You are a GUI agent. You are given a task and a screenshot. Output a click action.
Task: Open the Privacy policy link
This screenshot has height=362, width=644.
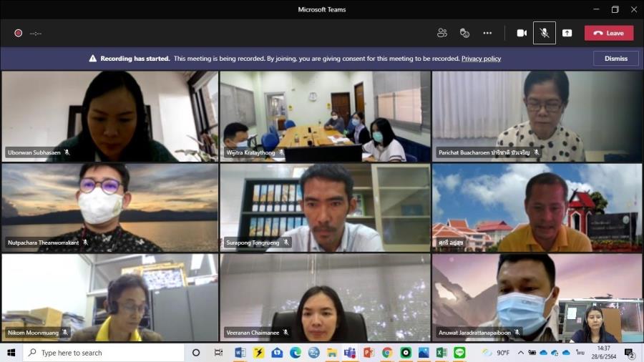[x=481, y=59]
